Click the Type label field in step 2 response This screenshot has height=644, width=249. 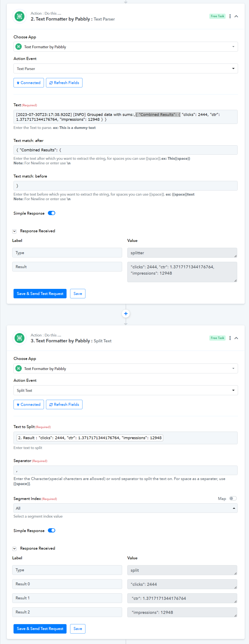click(67, 253)
